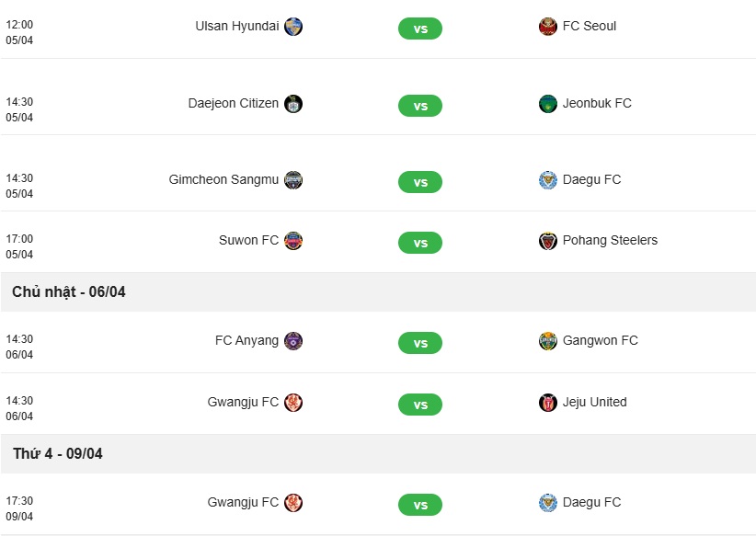Click the Suwon FC team badge
756x536 pixels.
pyautogui.click(x=293, y=241)
